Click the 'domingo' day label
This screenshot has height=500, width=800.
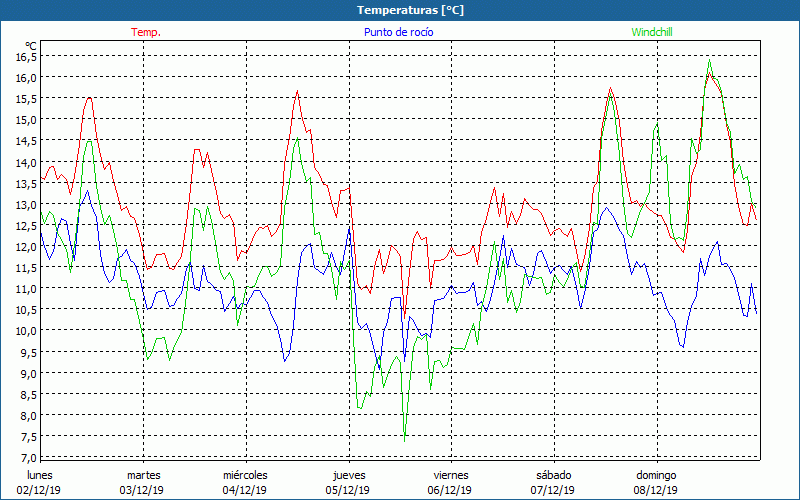(x=656, y=475)
